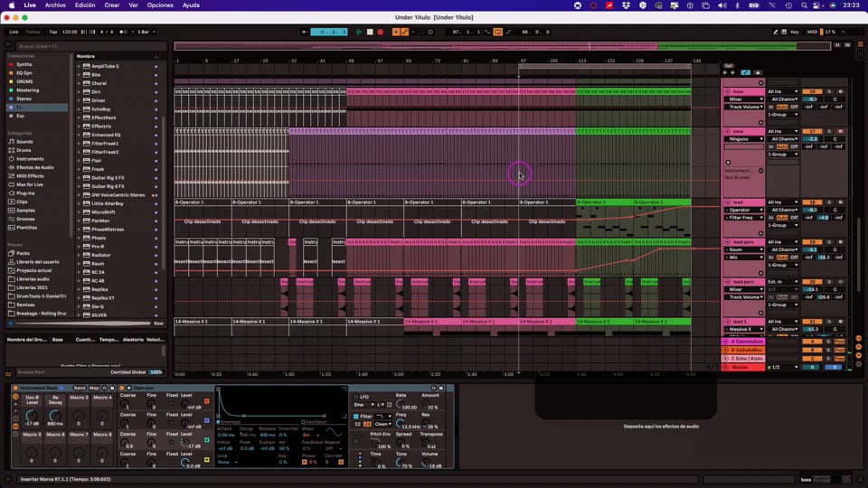Arm the red Record button in transport
The width and height of the screenshot is (868, 488).
tap(381, 33)
